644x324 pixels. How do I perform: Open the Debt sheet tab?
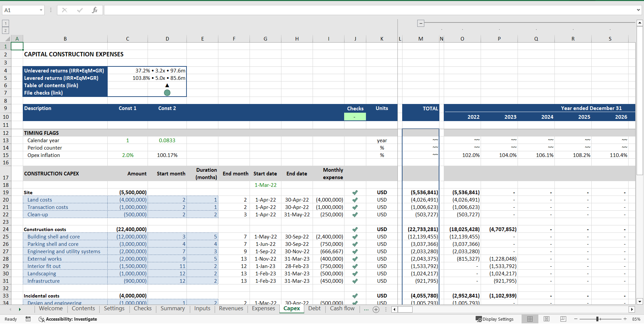click(x=314, y=309)
